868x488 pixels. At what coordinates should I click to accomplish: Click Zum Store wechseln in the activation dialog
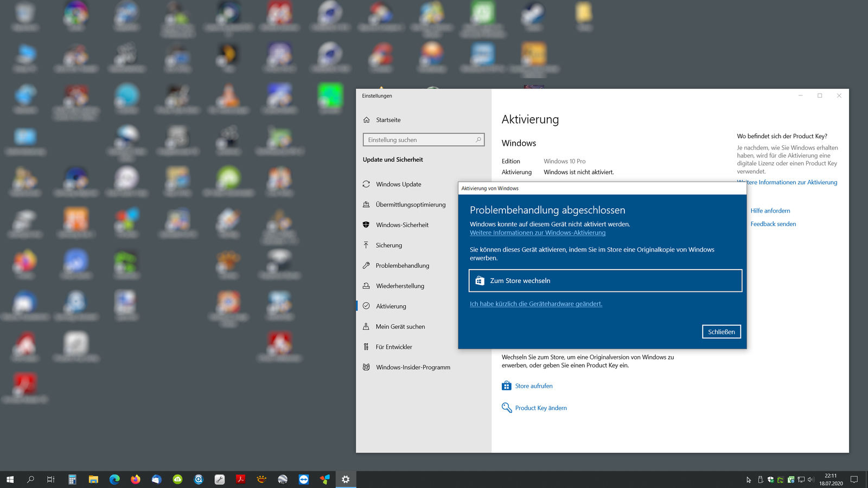[605, 281]
